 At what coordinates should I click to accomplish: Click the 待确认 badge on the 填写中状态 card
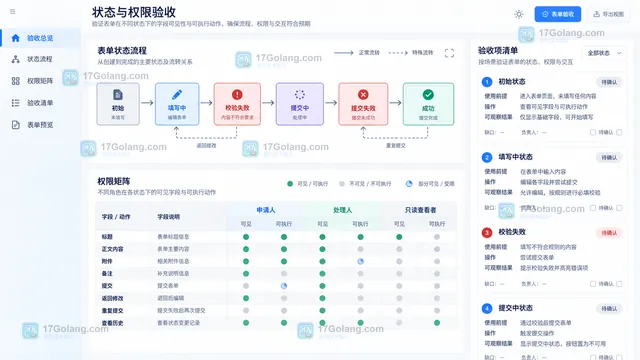click(609, 158)
